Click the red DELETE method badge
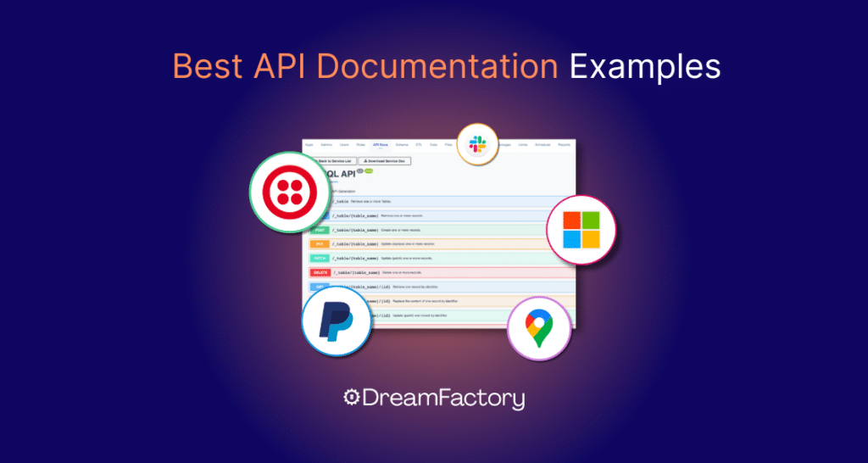868x463 pixels. [x=320, y=272]
